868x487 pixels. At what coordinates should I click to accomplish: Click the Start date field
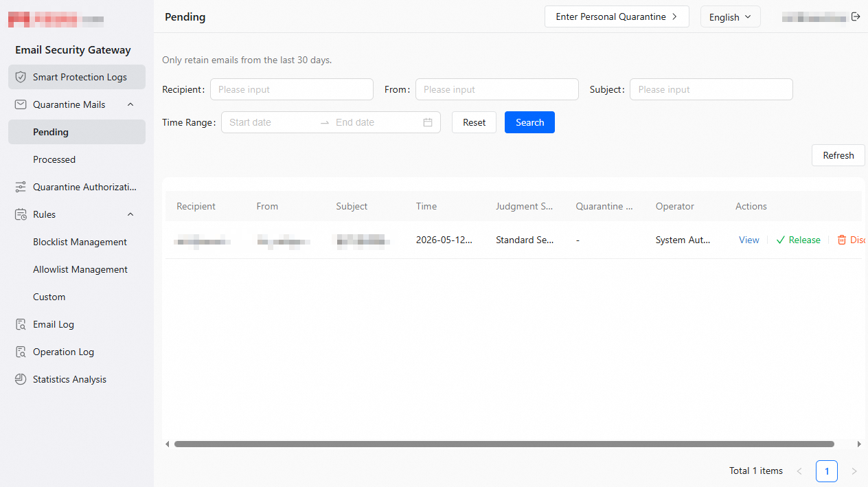pos(271,122)
